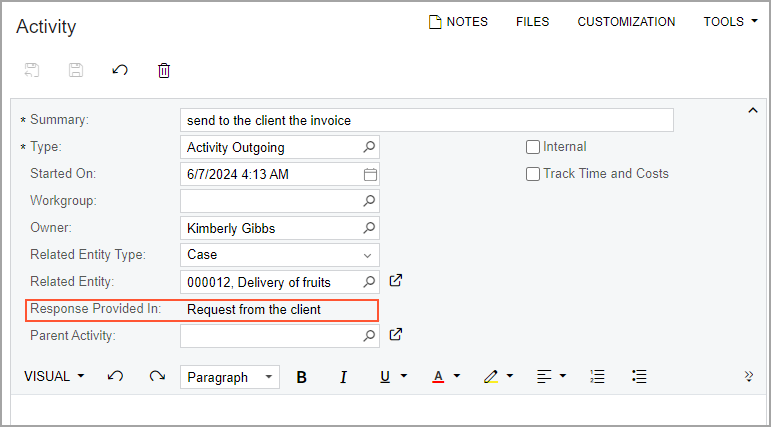Toggle bold formatting in the editor
The image size is (771, 427).
(x=302, y=377)
